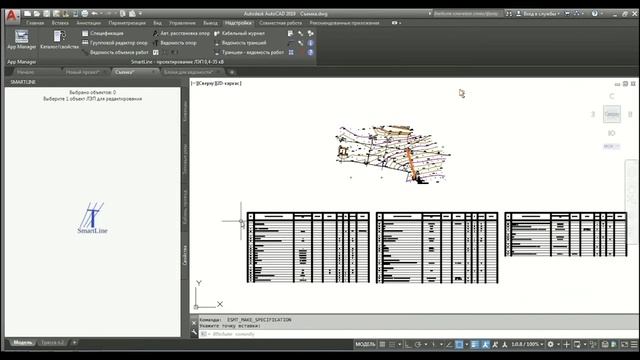The width and height of the screenshot is (640, 360).
Task: Open the workspace switching gear icon
Action: pyautogui.click(x=551, y=344)
